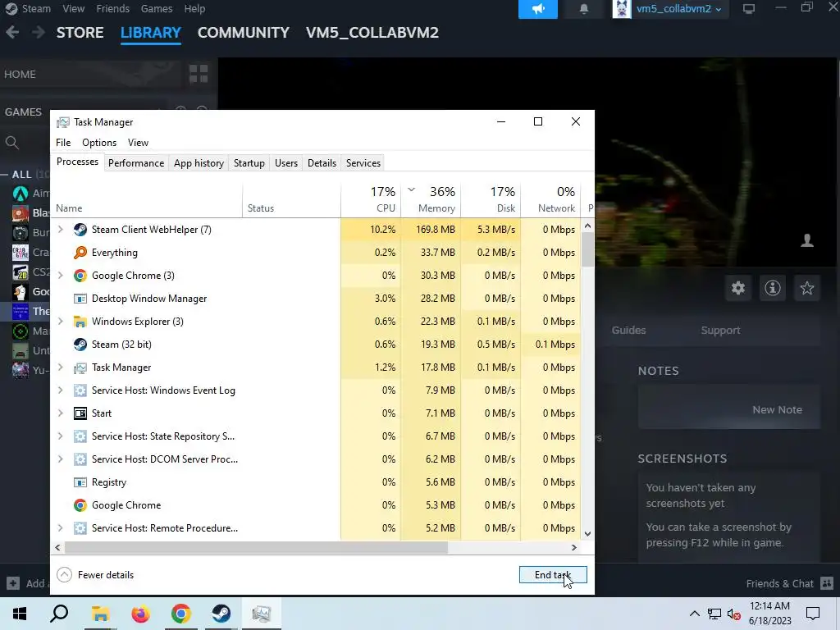Go forward using Steam forward arrow
The width and height of the screenshot is (840, 630).
(x=38, y=32)
